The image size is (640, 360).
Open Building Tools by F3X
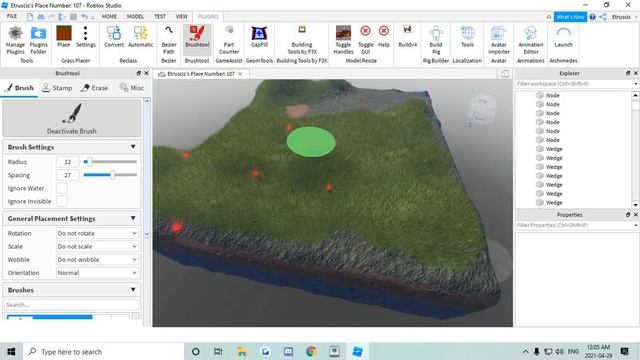pos(302,40)
